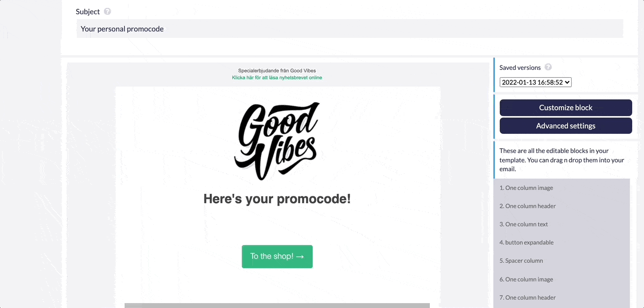Select the 'Here's your promocode!' heading
This screenshot has height=308, width=644.
(277, 199)
